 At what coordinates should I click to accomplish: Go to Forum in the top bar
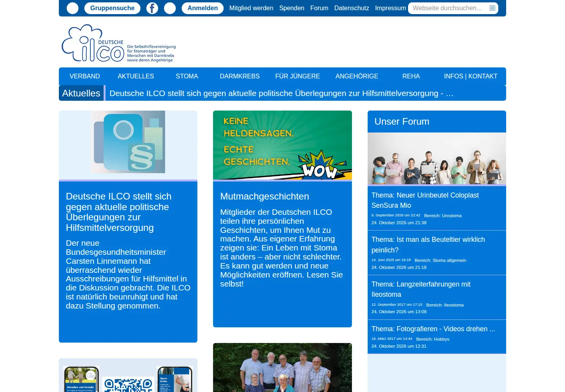click(319, 8)
